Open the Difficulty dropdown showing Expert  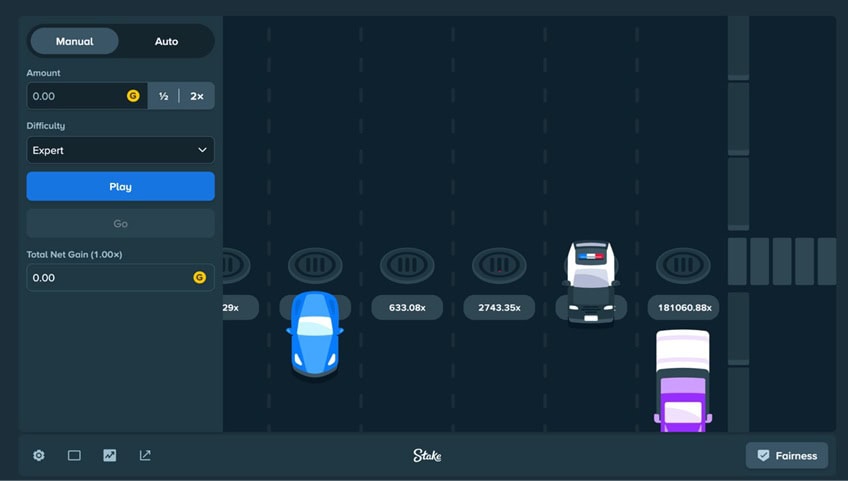point(121,150)
